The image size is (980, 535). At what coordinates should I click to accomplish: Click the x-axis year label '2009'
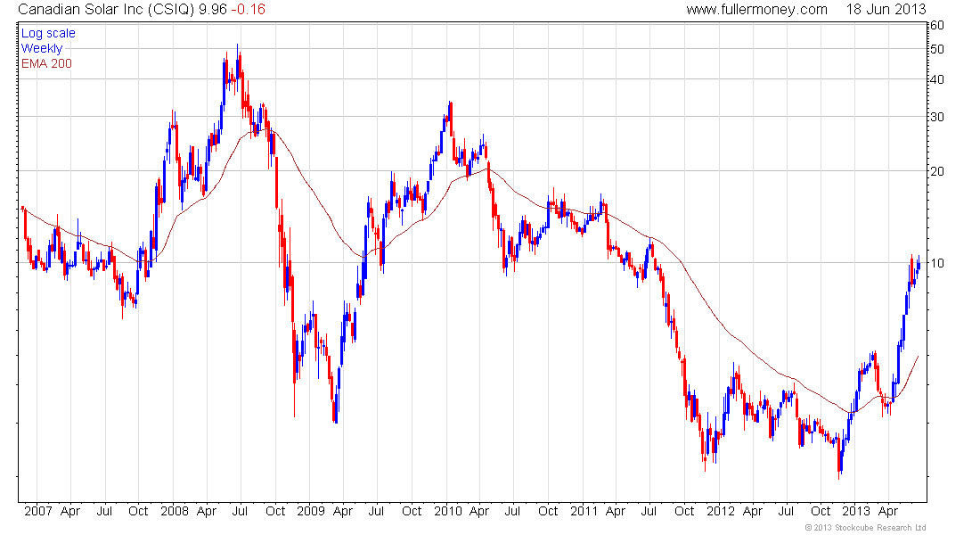(x=311, y=511)
